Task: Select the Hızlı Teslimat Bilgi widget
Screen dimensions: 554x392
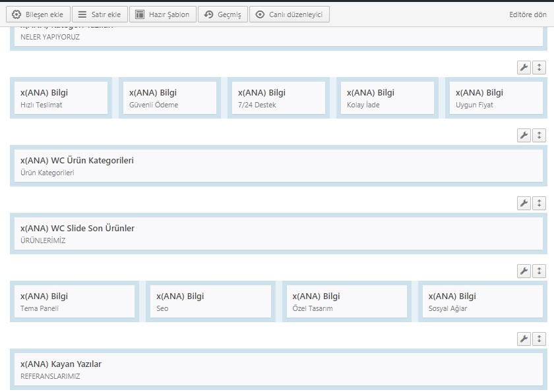Action: pos(61,98)
